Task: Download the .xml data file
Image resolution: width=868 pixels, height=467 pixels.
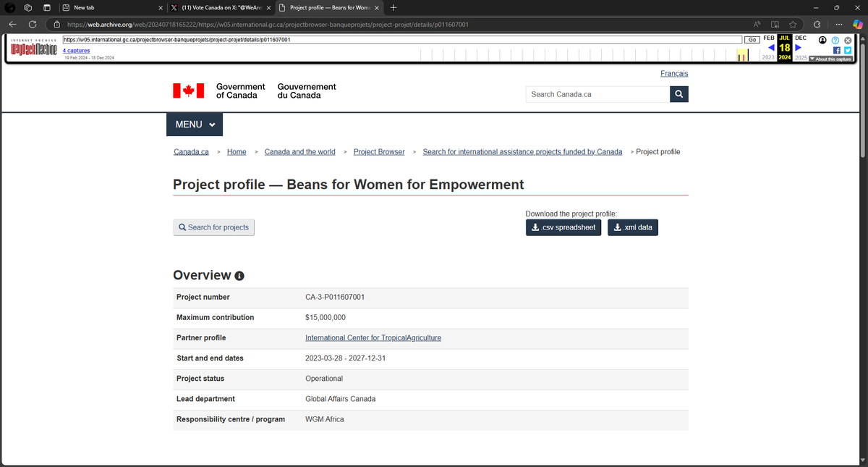Action: coord(633,227)
